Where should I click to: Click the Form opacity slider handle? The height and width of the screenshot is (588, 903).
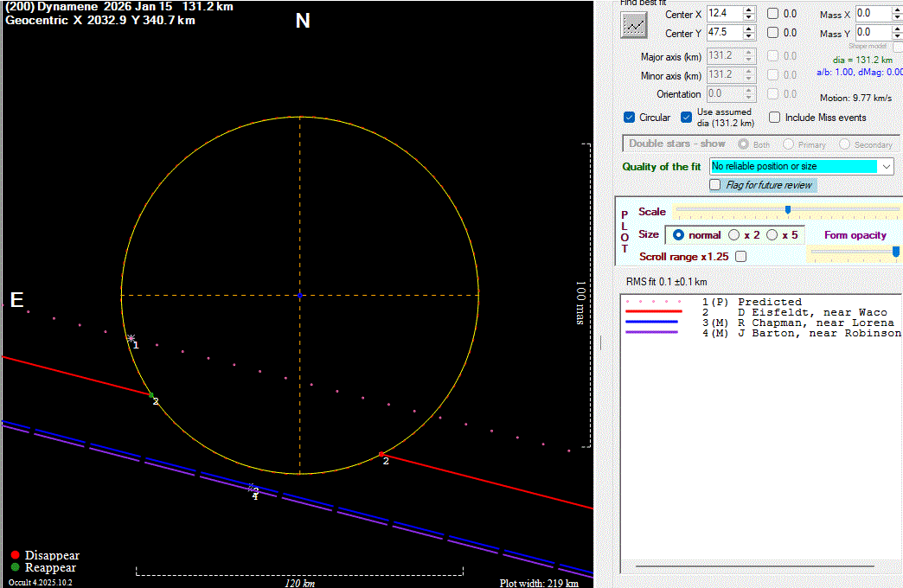(x=895, y=252)
